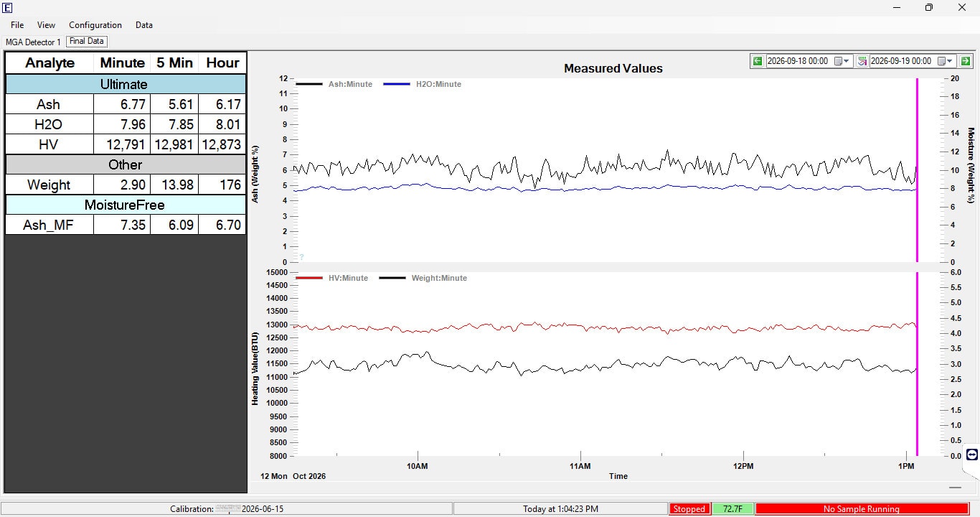The width and height of the screenshot is (980, 517).
Task: Click the Weight row label
Action: [x=50, y=185]
